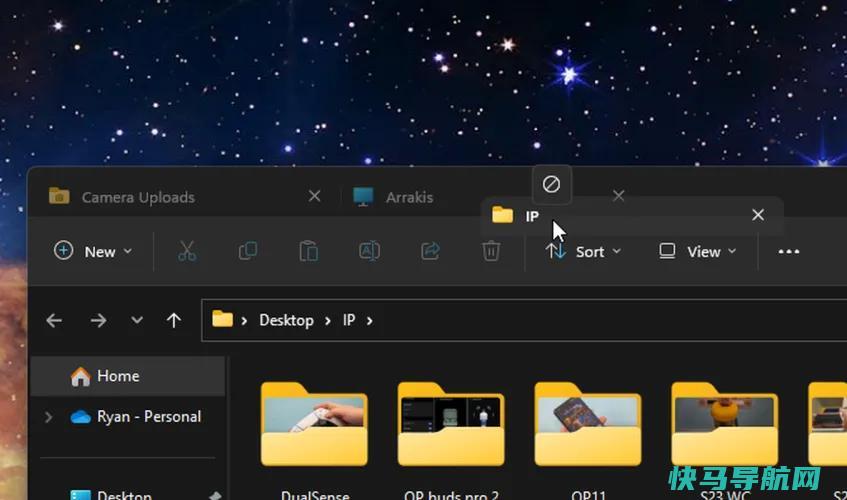Click Desktop in the address breadcrumb

click(286, 321)
